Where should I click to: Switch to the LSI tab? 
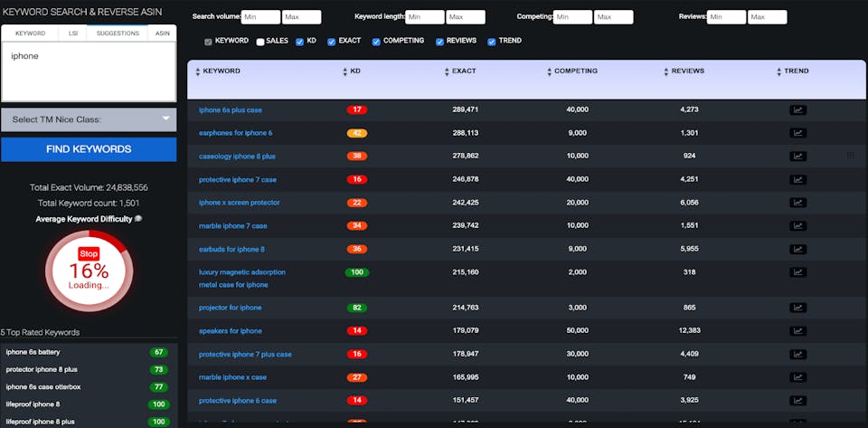(73, 33)
